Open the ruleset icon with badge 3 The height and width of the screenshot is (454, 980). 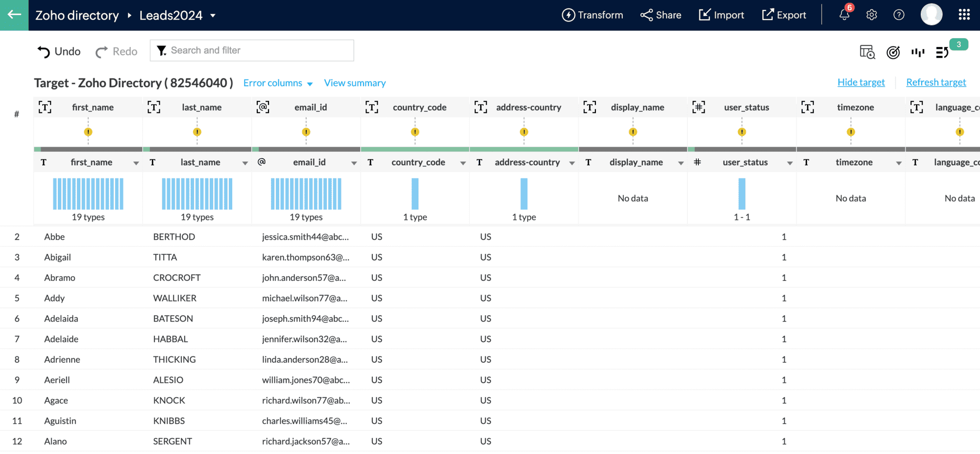click(942, 52)
